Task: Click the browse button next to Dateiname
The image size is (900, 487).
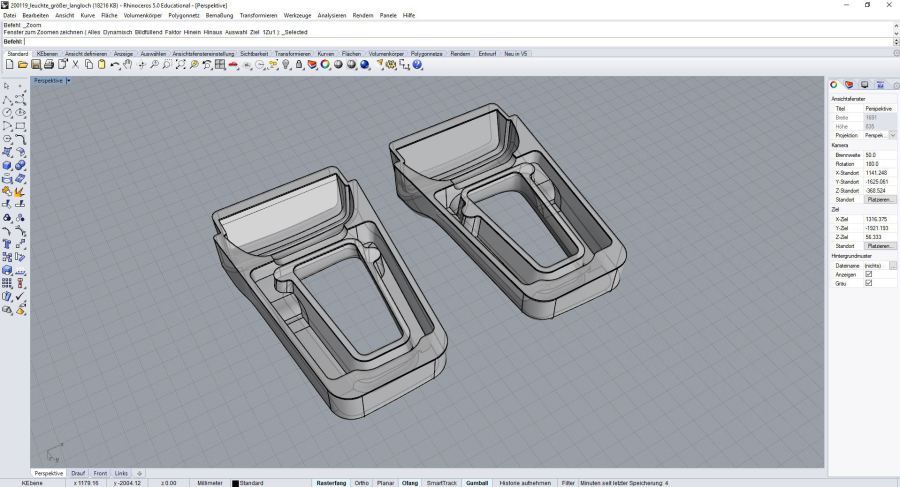Action: 892,265
